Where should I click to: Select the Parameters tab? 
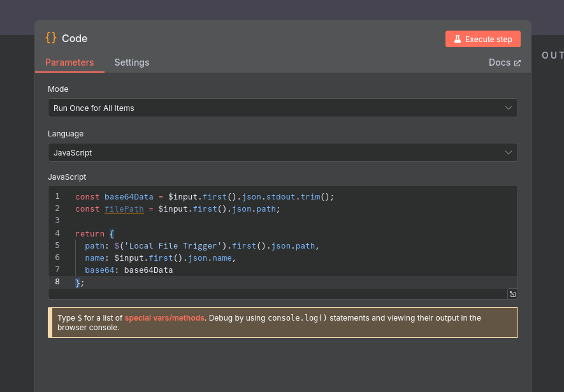coord(69,62)
